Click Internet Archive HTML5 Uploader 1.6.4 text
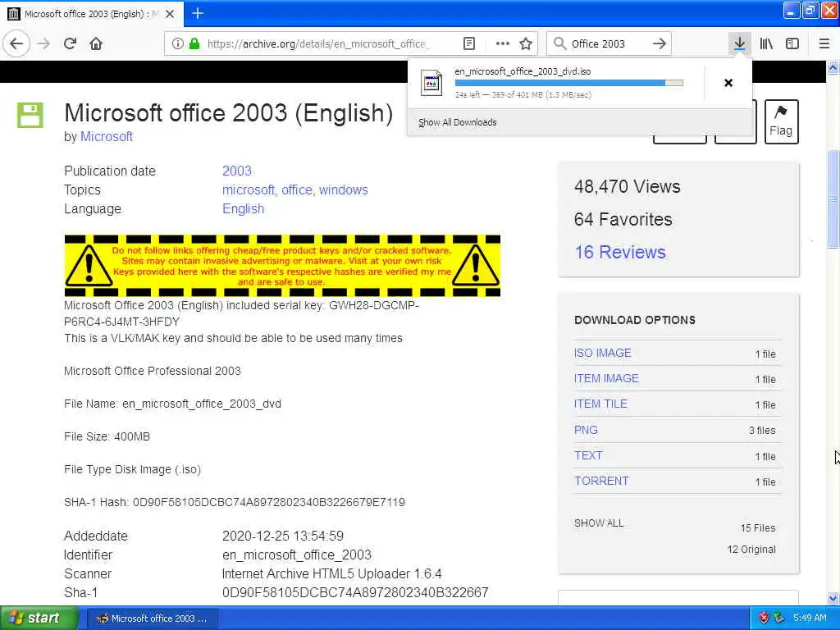The height and width of the screenshot is (630, 840). (331, 574)
